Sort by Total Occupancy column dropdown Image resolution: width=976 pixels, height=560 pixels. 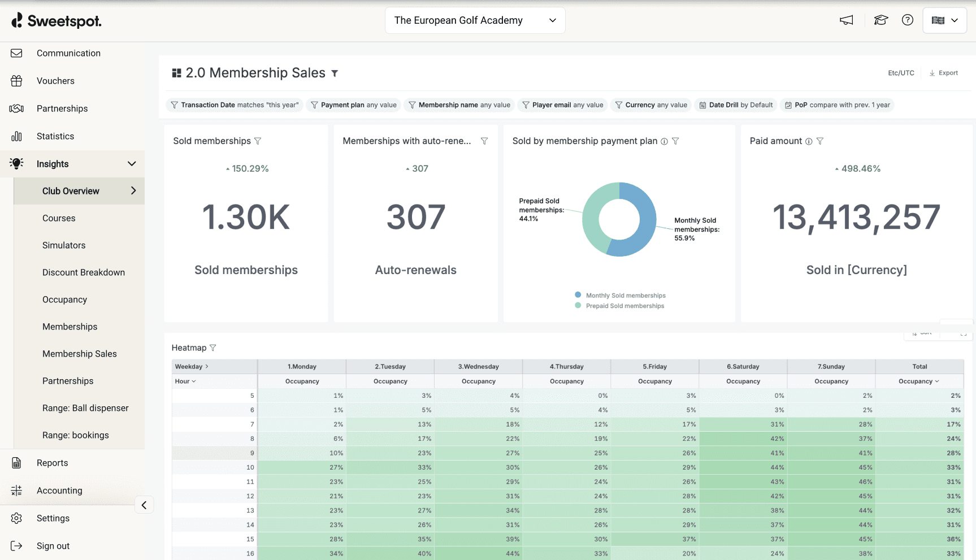tap(937, 381)
